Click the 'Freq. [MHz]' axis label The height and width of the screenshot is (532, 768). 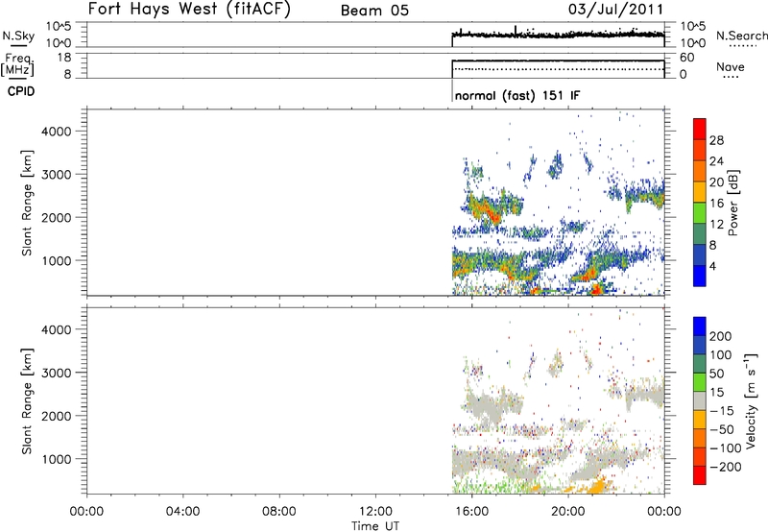point(17,65)
